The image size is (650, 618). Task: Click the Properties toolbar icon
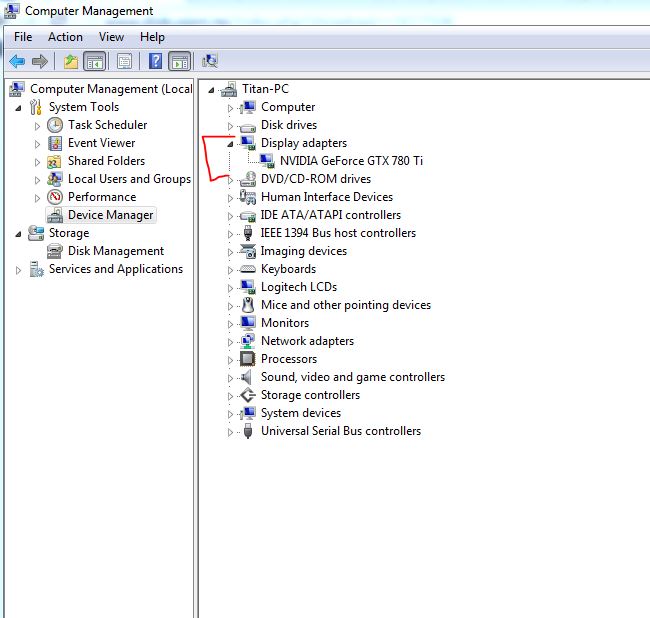coord(124,61)
